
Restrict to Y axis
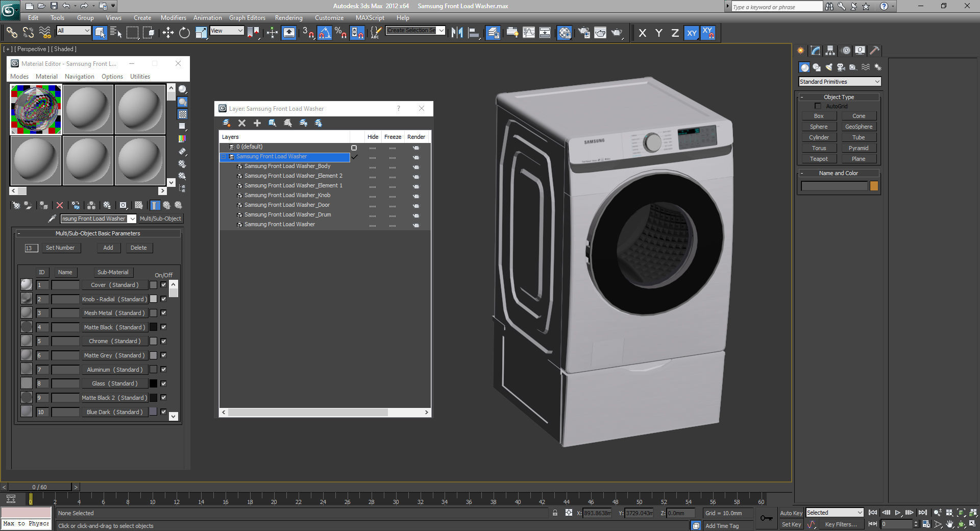pyautogui.click(x=658, y=33)
